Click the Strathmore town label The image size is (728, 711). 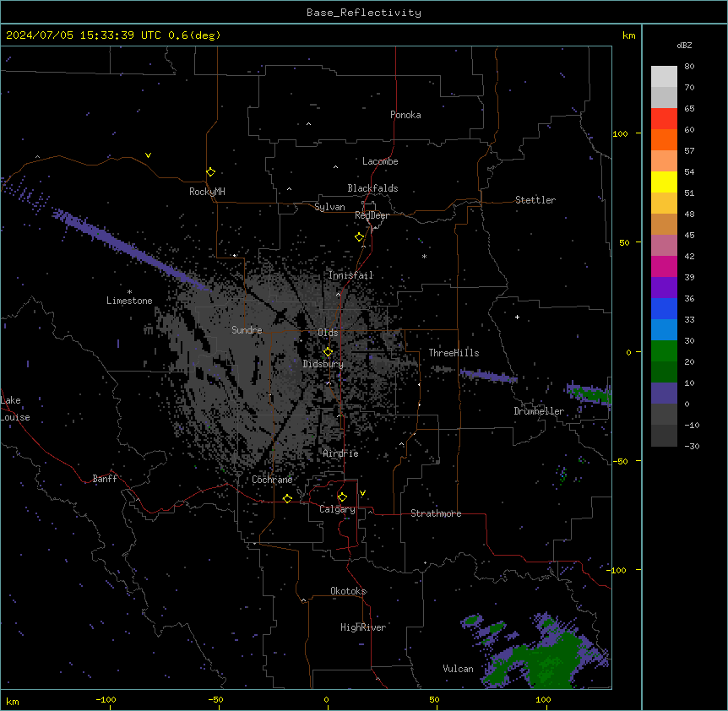point(436,513)
